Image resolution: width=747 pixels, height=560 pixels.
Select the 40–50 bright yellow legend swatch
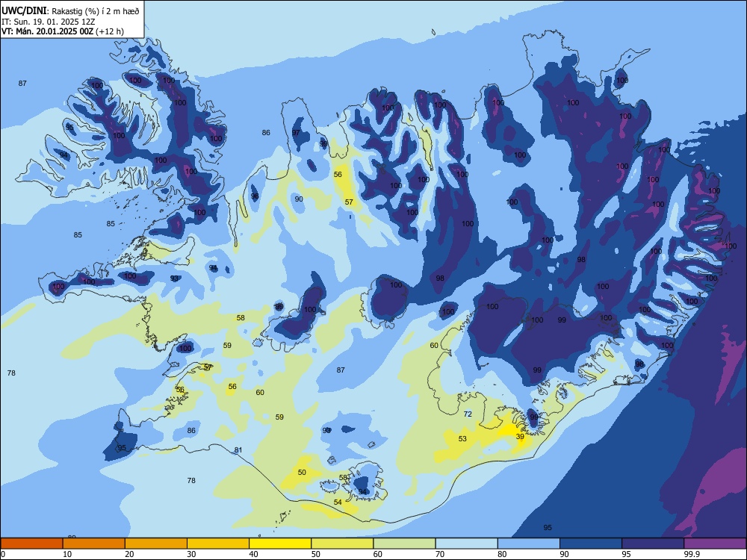tap(280, 544)
